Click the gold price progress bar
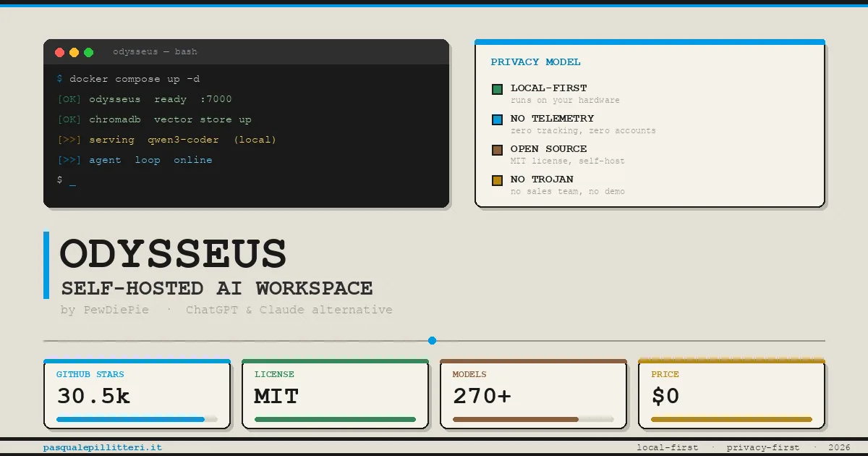Image resolution: width=868 pixels, height=456 pixels. (x=731, y=419)
